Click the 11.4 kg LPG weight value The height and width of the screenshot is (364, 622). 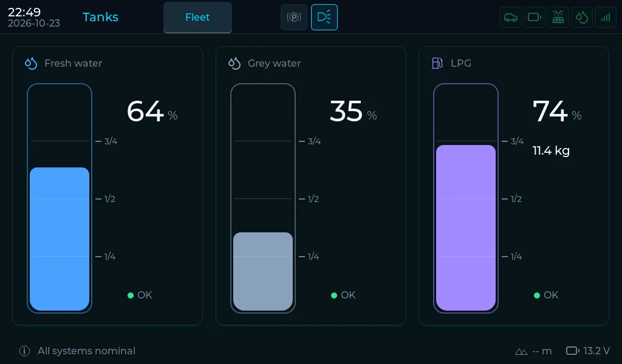click(551, 151)
